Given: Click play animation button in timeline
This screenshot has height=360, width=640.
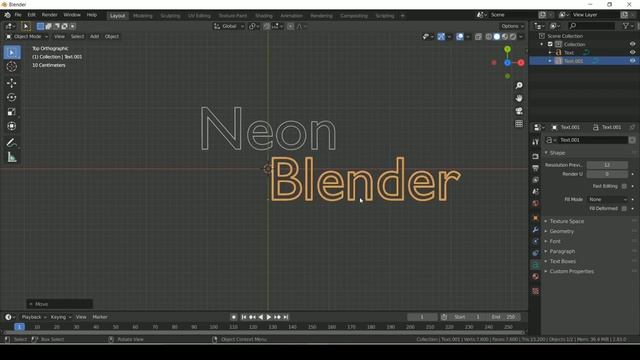Looking at the screenshot, I should pyautogui.click(x=269, y=317).
